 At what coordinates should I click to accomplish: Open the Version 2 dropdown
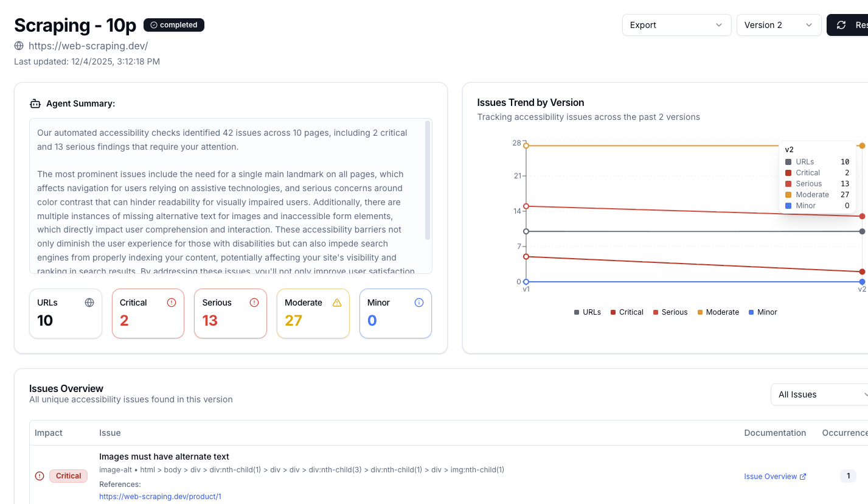point(779,25)
